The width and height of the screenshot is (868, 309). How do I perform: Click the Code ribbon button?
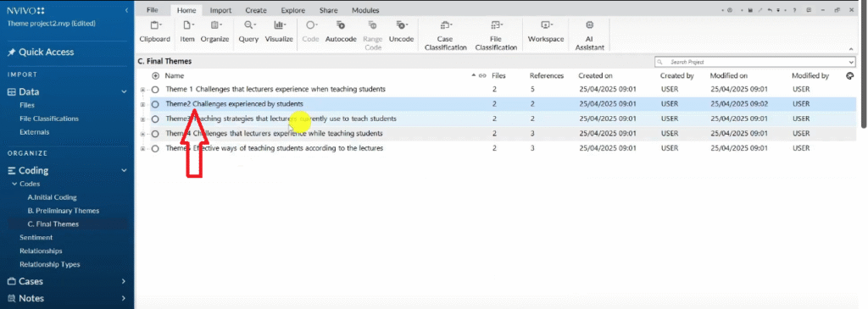pyautogui.click(x=310, y=32)
